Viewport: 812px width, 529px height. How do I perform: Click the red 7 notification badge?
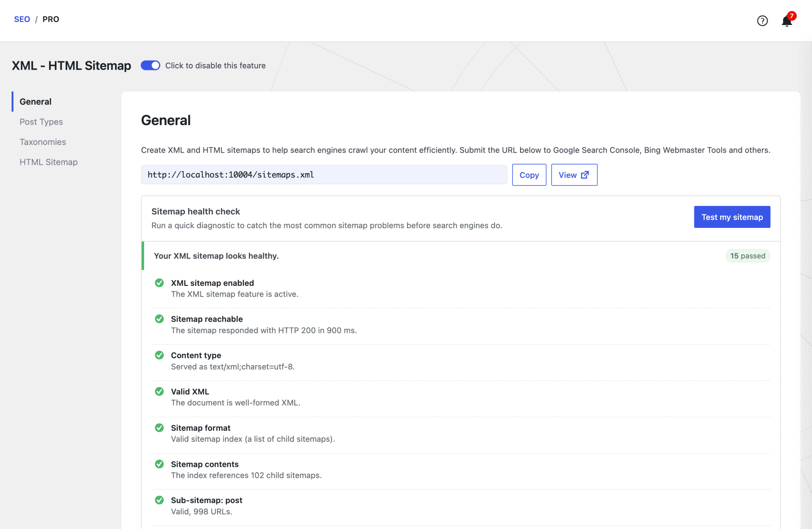click(791, 16)
